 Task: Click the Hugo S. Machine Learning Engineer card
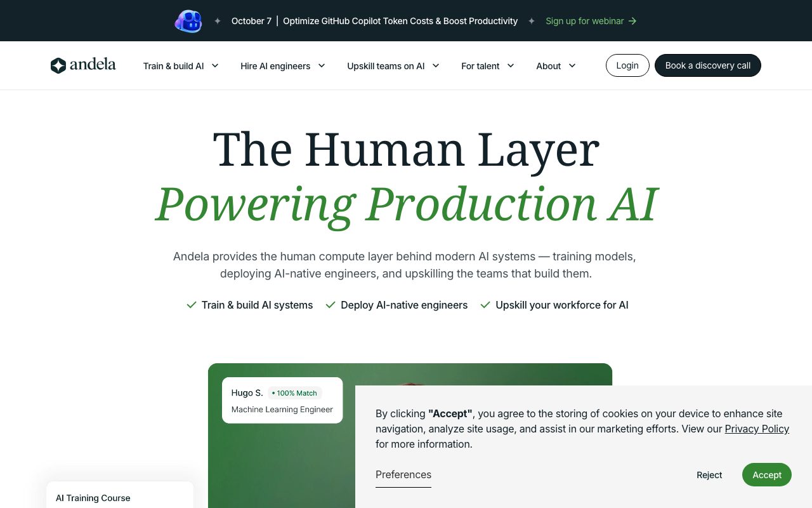point(282,401)
